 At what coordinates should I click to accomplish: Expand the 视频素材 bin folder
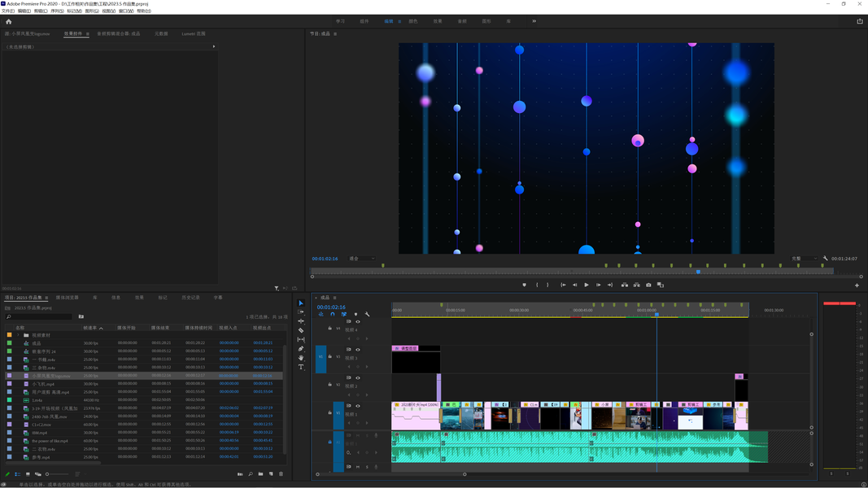click(x=18, y=335)
